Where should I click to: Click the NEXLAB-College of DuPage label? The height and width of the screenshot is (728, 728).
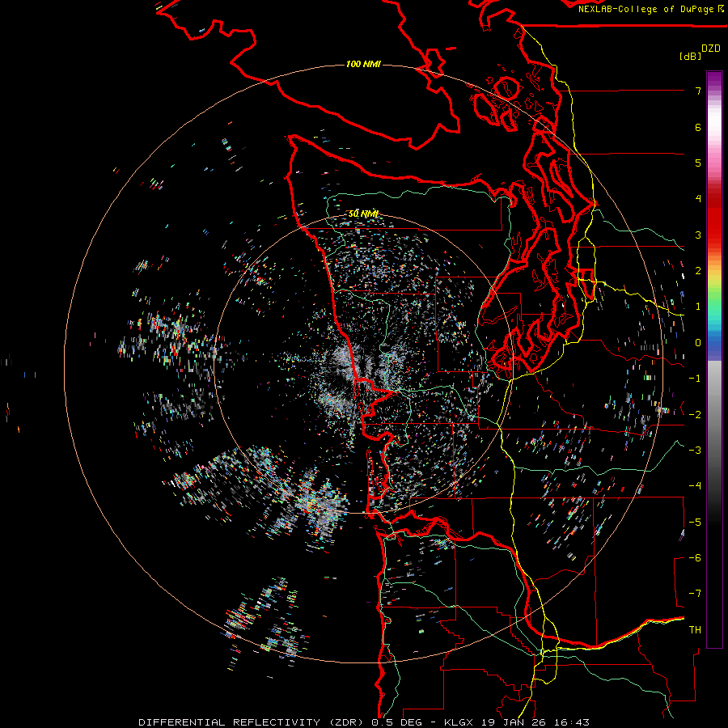coord(647,9)
